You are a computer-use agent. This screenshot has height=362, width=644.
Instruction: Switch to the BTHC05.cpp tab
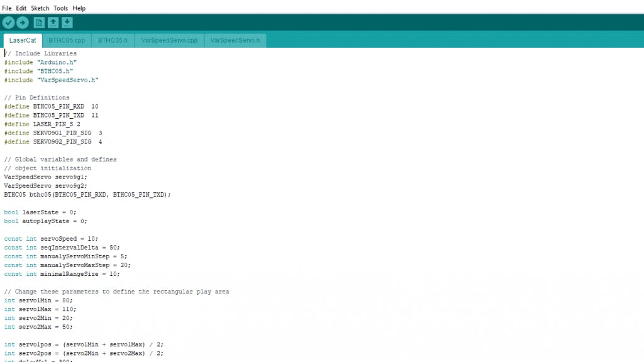tap(67, 40)
